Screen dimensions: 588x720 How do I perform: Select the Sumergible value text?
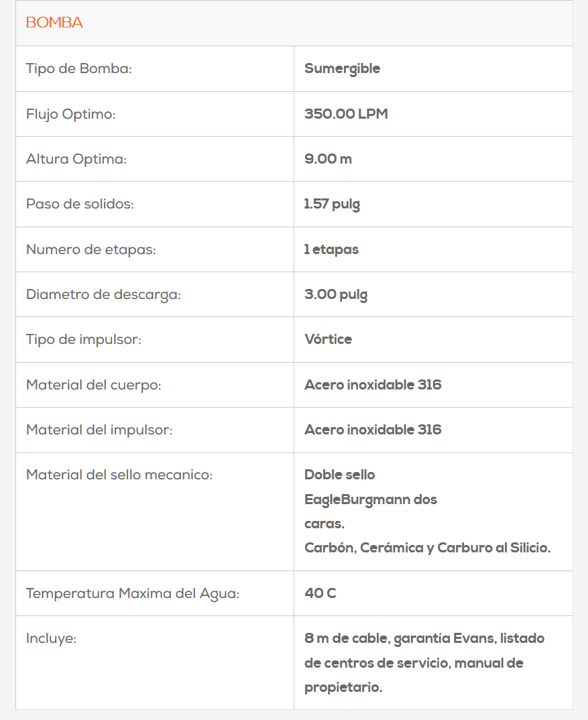pyautogui.click(x=342, y=68)
